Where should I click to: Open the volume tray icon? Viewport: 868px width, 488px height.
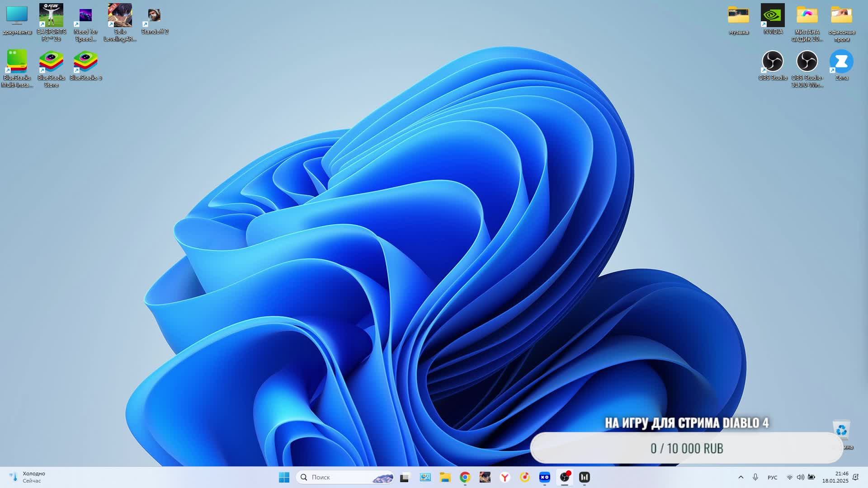pos(801,477)
